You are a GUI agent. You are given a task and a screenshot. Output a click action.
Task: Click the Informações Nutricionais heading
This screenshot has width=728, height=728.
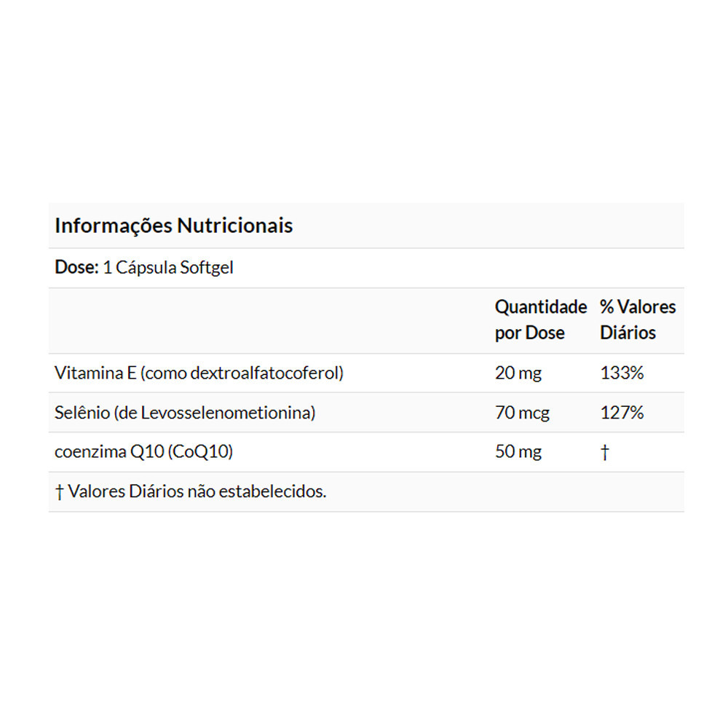[x=173, y=226]
